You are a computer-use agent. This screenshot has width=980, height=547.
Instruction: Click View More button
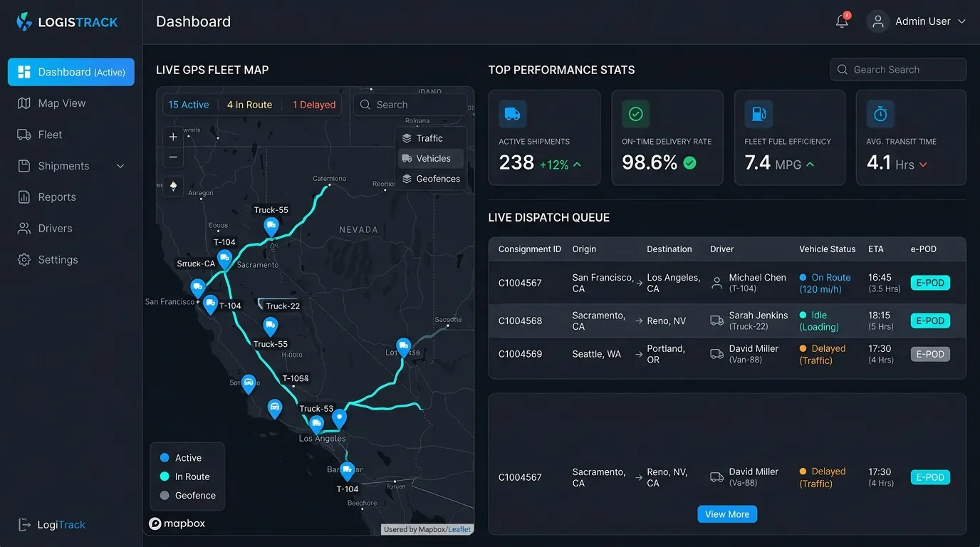727,514
